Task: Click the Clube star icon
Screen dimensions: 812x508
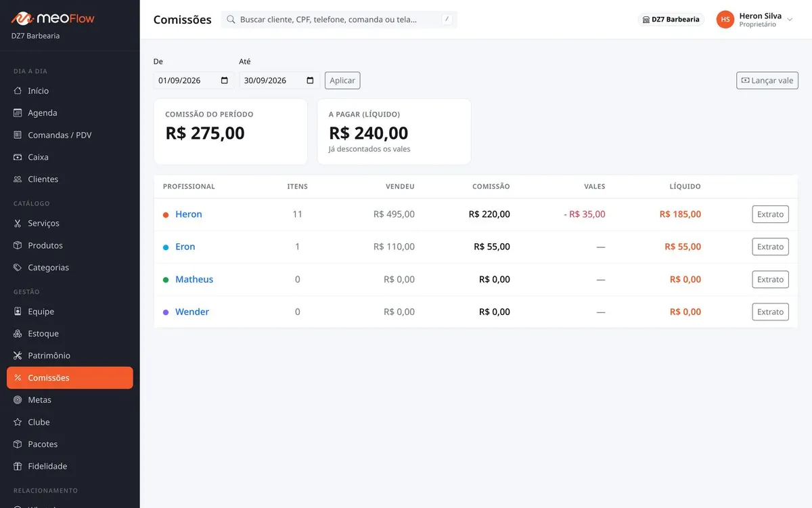Action: (18, 422)
